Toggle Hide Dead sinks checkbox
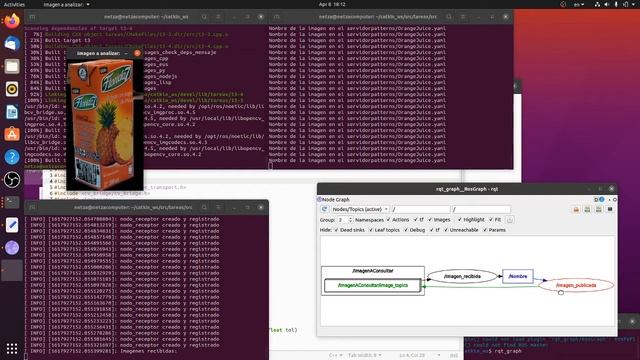The image size is (640, 360). pos(349,230)
